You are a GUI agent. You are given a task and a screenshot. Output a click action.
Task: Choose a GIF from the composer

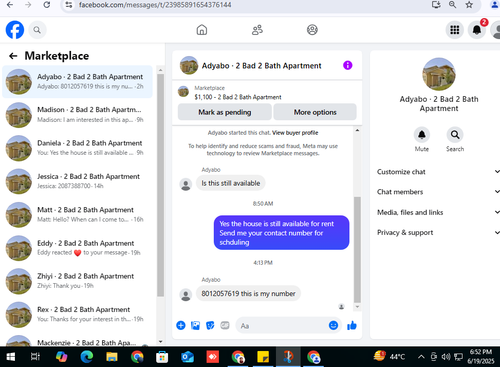225,325
